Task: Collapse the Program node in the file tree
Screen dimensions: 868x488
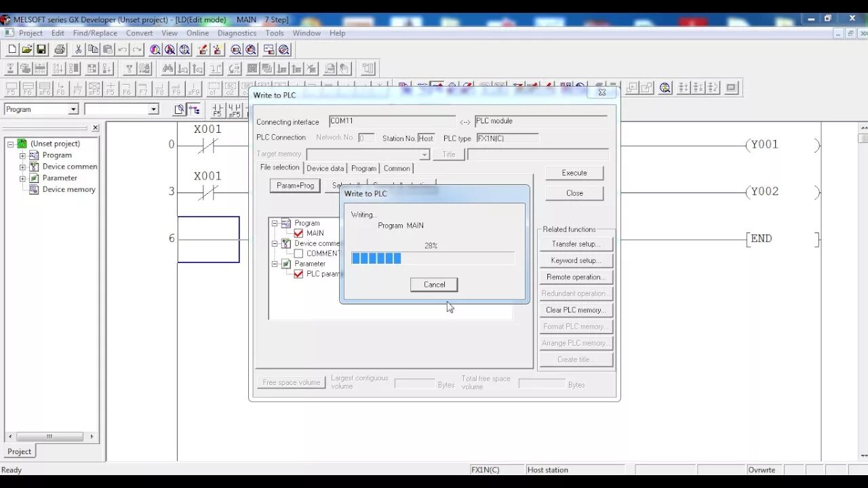Action: (275, 222)
